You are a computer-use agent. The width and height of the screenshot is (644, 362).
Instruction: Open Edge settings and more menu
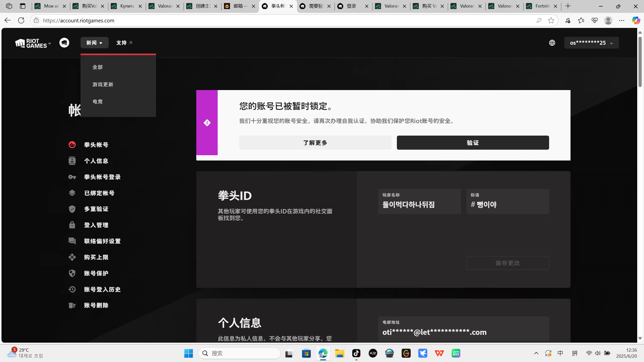(x=622, y=20)
